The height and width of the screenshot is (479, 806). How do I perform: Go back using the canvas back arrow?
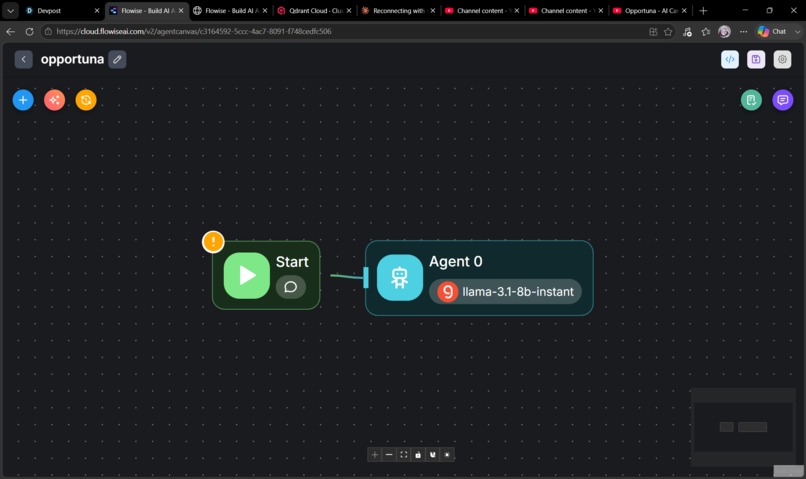pos(24,60)
